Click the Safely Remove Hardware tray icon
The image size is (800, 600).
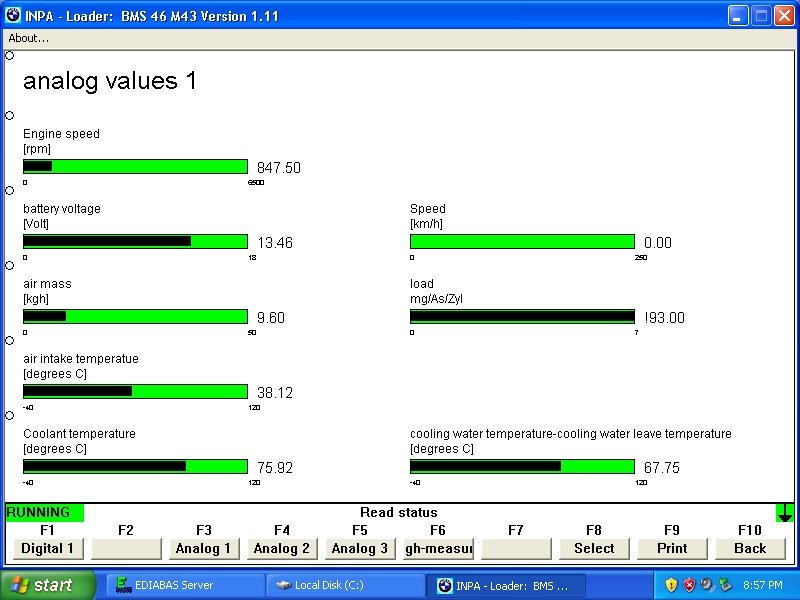pos(723,585)
